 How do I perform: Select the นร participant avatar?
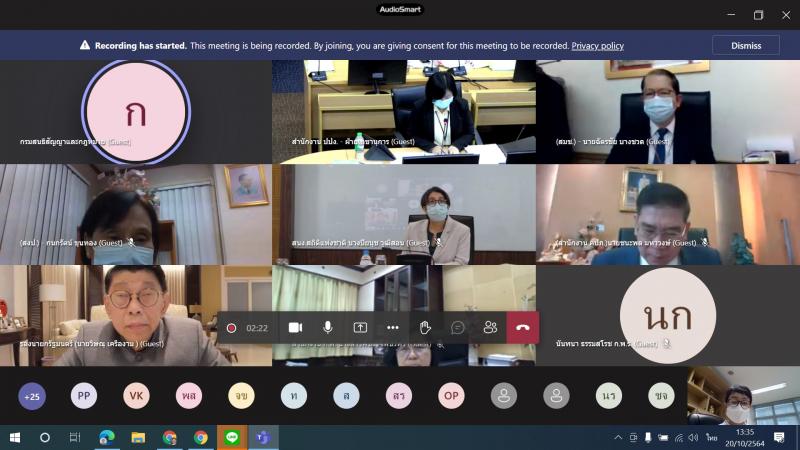(x=609, y=395)
